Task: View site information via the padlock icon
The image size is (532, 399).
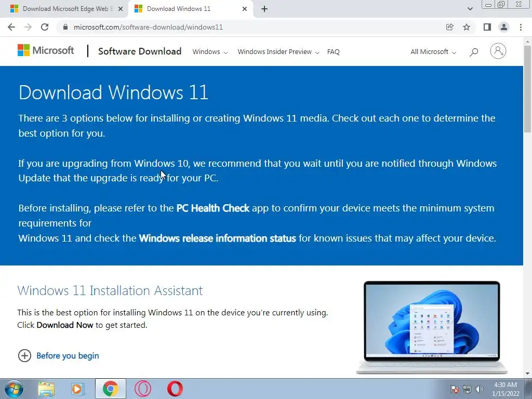Action: pos(65,27)
